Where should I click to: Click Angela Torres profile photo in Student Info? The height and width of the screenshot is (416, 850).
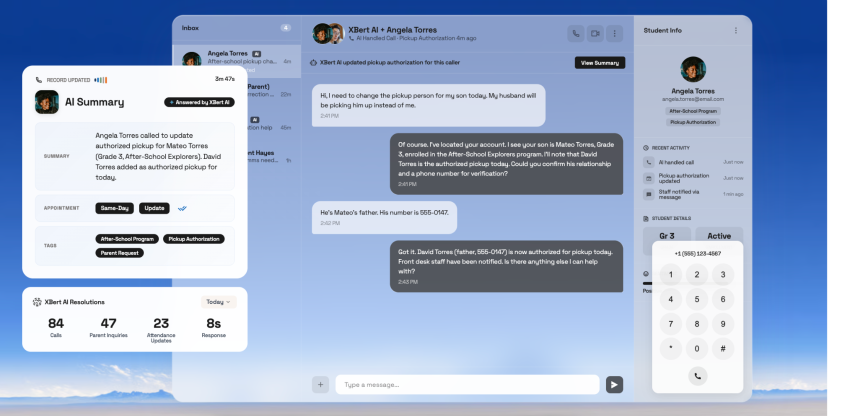coord(693,69)
